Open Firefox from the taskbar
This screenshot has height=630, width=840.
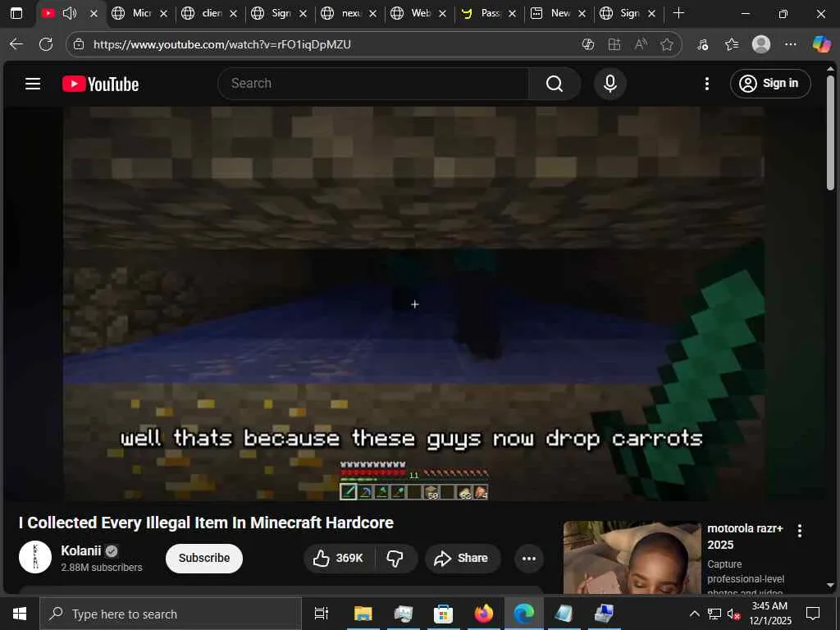(x=483, y=614)
